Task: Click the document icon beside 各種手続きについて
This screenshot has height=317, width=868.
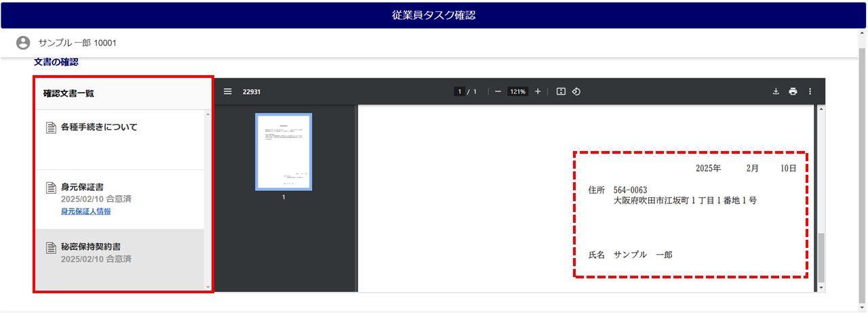Action: 50,127
